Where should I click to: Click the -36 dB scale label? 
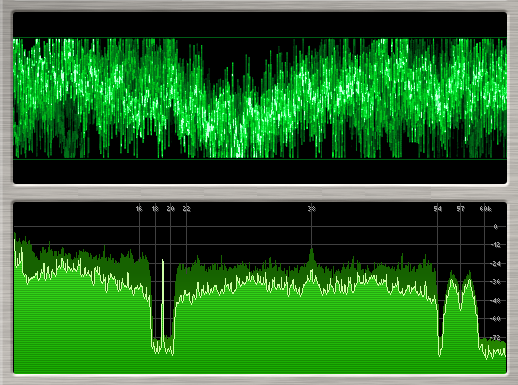pyautogui.click(x=495, y=282)
